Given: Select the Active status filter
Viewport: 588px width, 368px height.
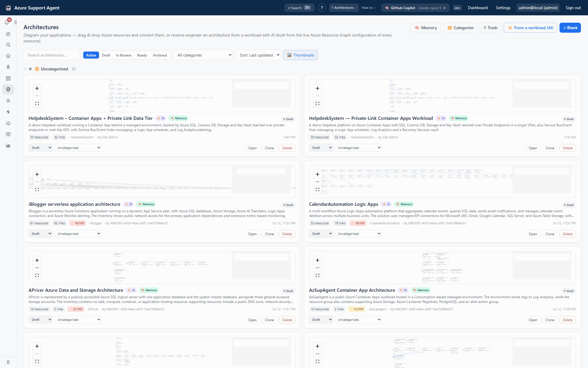Looking at the screenshot, I should (91, 55).
